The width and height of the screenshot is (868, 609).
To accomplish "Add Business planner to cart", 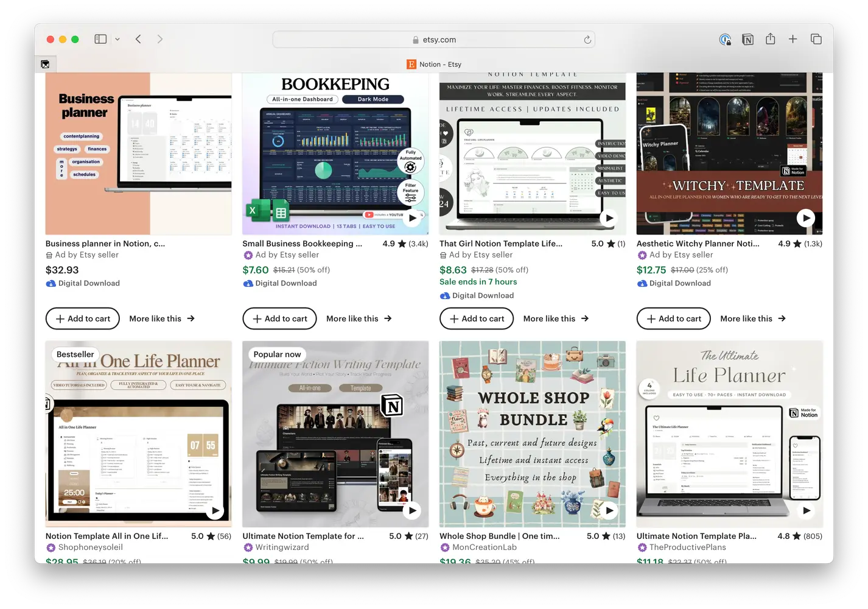I will (83, 319).
